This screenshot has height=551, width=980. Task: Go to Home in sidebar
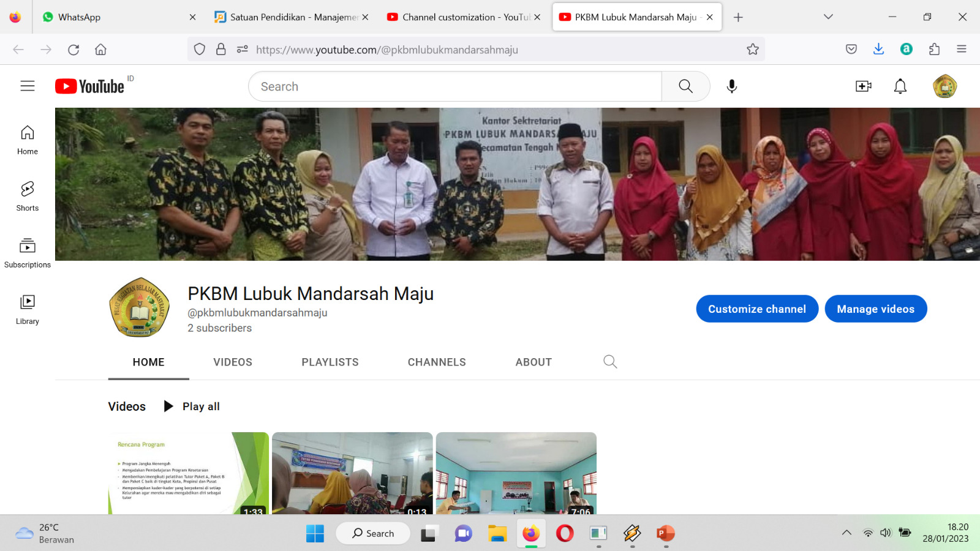pos(28,140)
